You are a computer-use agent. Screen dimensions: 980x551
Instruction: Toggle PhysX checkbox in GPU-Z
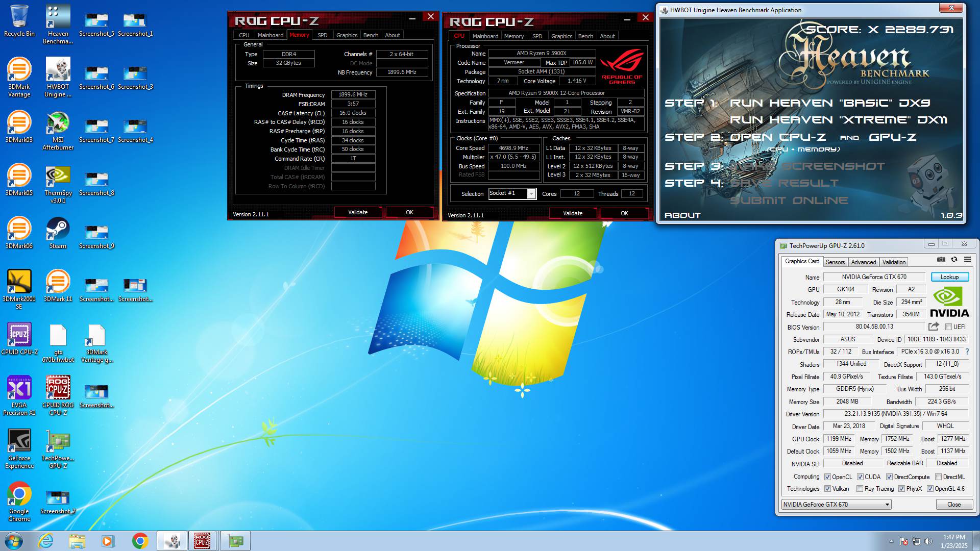901,489
